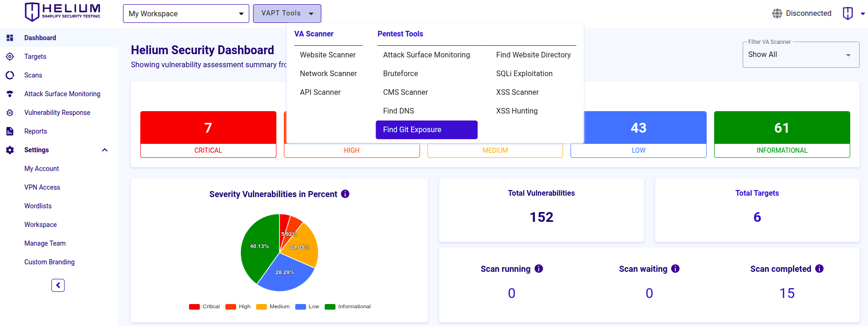Click the Scans circular icon
Viewport: 868px width, 326px height.
tap(10, 75)
